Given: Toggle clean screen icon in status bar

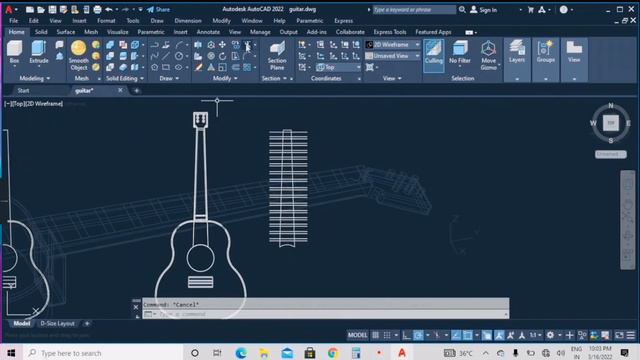Looking at the screenshot, I should (x=619, y=335).
